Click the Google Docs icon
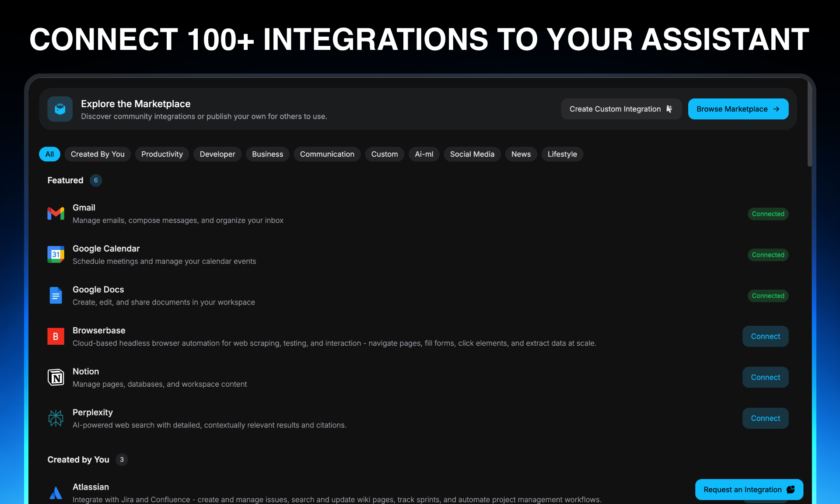This screenshot has width=840, height=504. (56, 295)
